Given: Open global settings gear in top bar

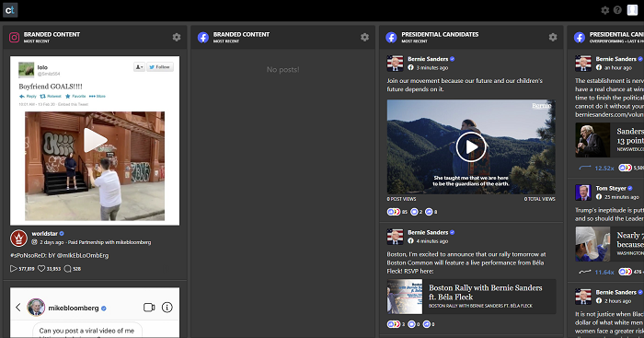Looking at the screenshot, I should (x=605, y=10).
